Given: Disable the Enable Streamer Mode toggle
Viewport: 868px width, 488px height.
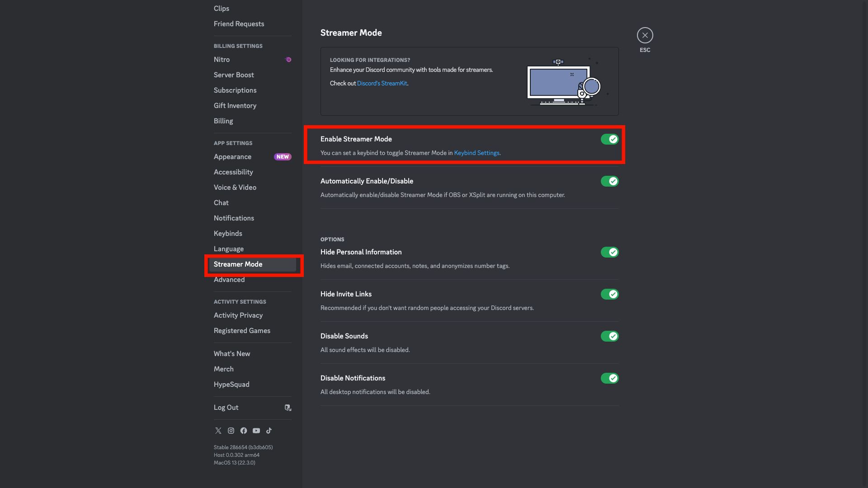Looking at the screenshot, I should (609, 139).
